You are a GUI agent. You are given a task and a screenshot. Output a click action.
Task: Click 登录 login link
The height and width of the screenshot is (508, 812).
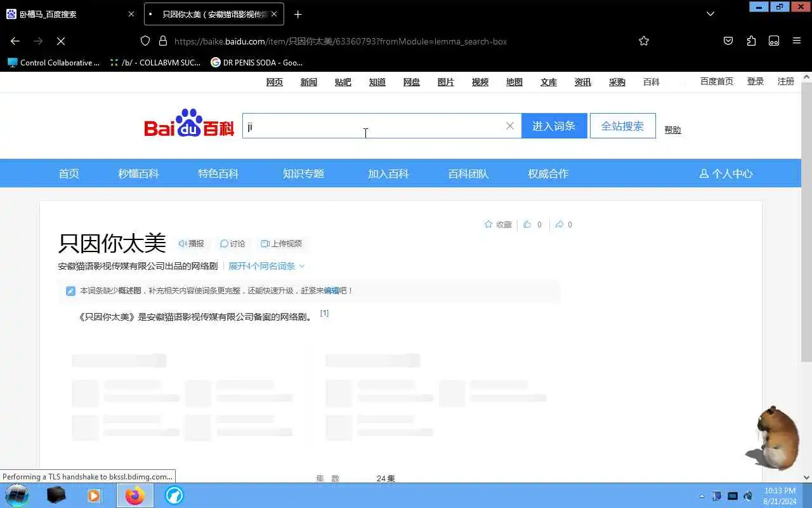(x=756, y=81)
